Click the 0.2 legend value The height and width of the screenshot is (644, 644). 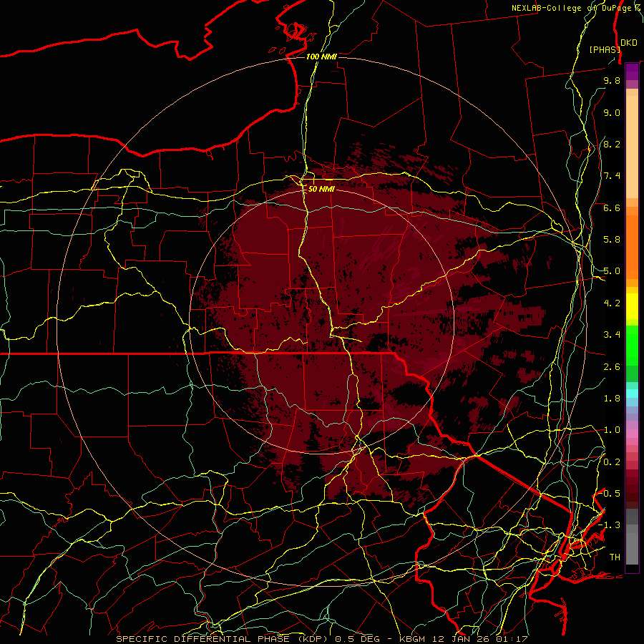click(612, 462)
